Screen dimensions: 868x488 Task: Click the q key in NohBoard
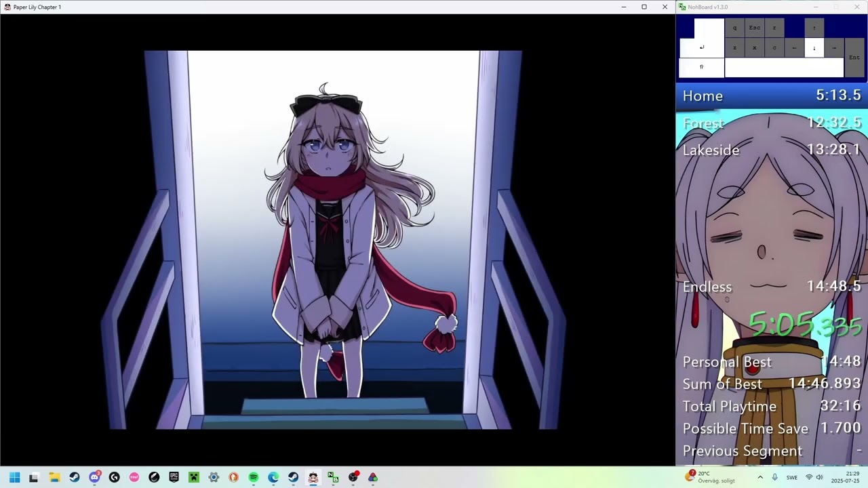click(x=734, y=28)
